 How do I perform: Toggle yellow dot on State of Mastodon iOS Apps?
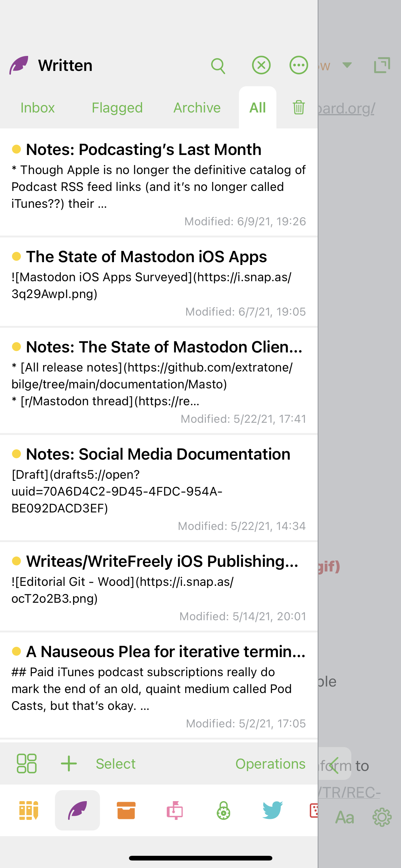(x=17, y=257)
